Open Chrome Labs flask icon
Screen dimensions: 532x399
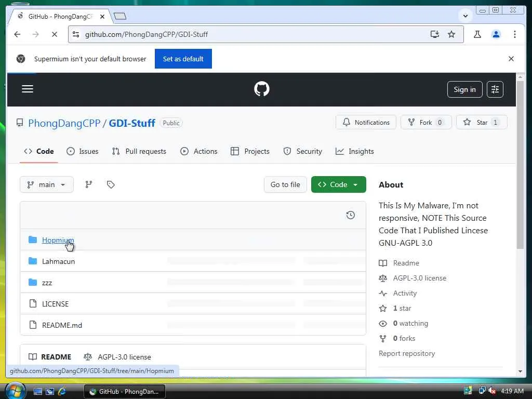[x=477, y=34]
